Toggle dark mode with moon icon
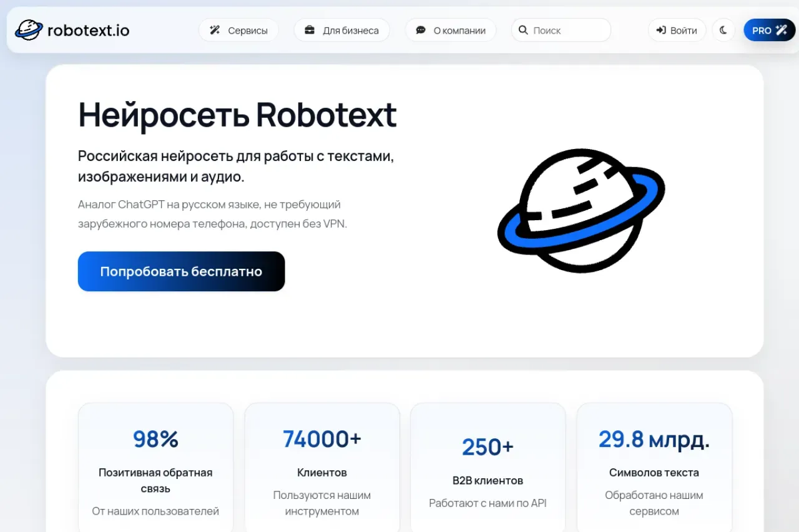 coord(723,30)
